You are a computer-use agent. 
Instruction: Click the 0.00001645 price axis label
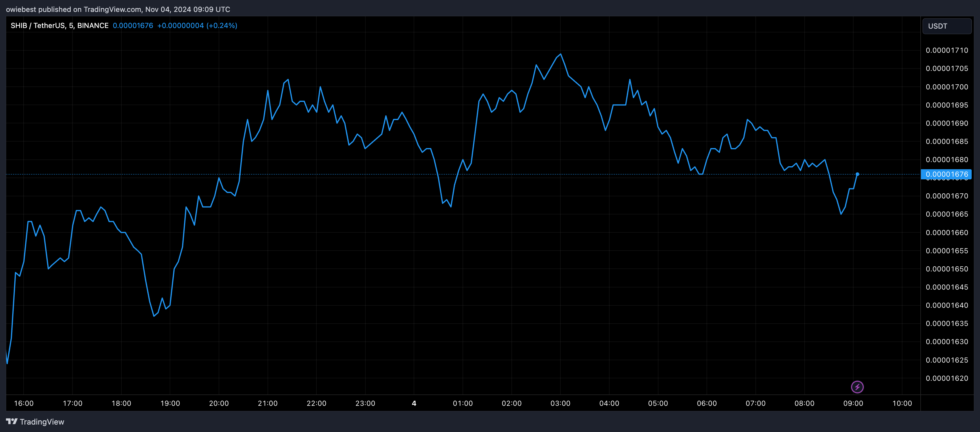pos(947,287)
